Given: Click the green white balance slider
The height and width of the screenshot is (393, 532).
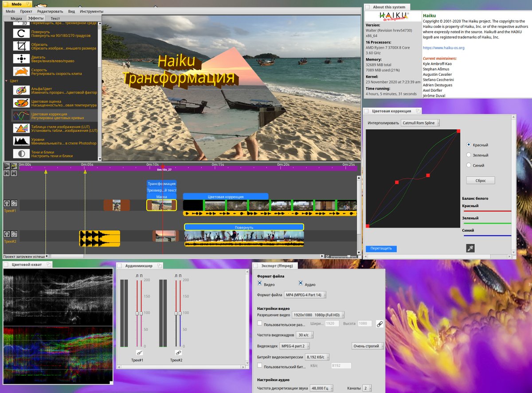Looking at the screenshot, I should click(487, 223).
